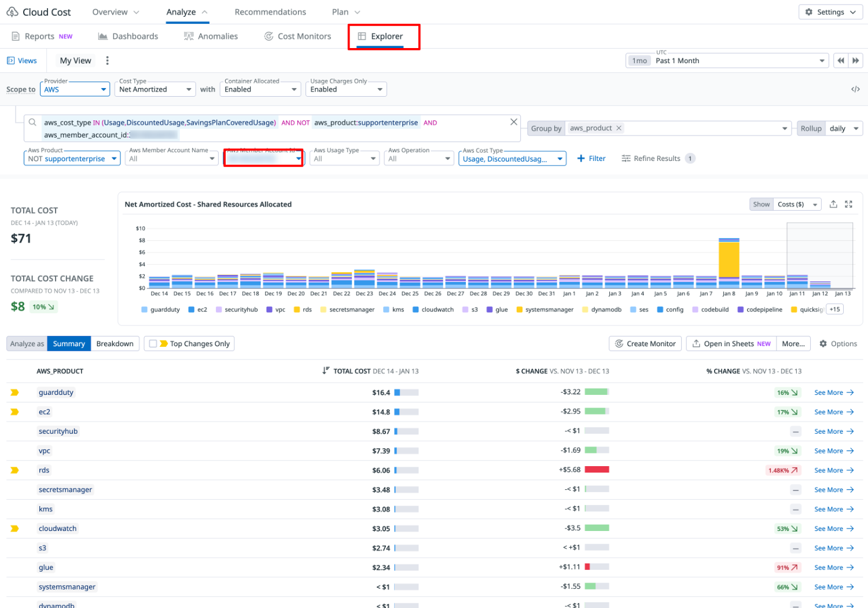Screen dimensions: 868x608
Task: Click the Reports icon in the navigation
Action: (15, 36)
